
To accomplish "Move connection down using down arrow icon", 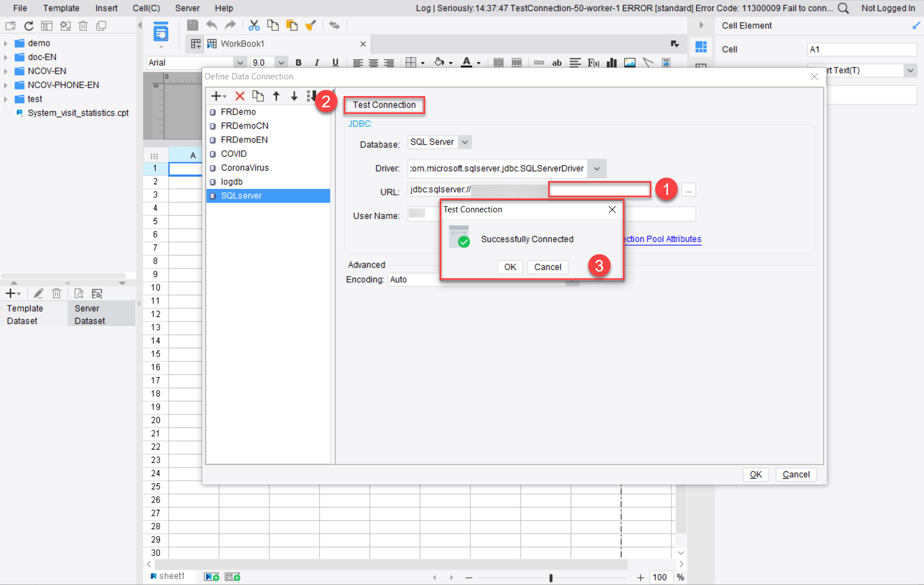I will 294,96.
